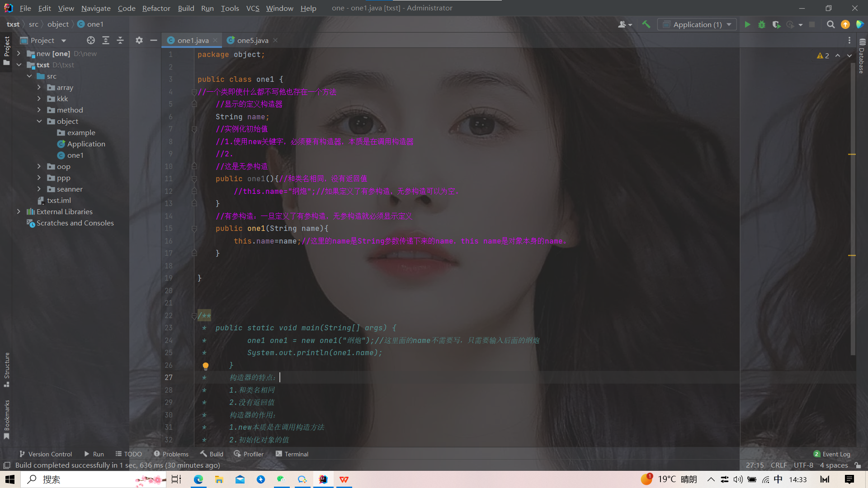Click the locate file crosshair icon
868x488 pixels.
click(x=91, y=41)
